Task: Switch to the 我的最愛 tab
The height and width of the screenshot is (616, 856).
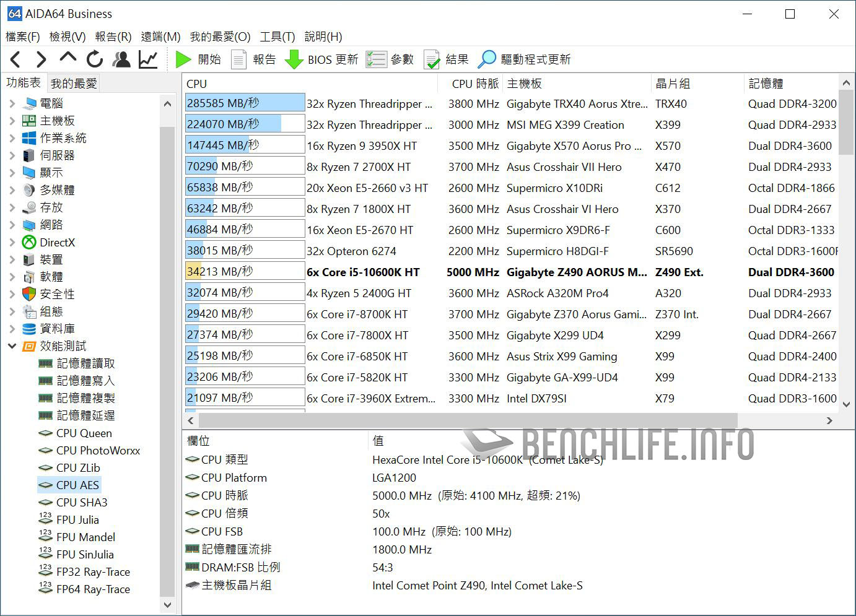Action: 74,83
